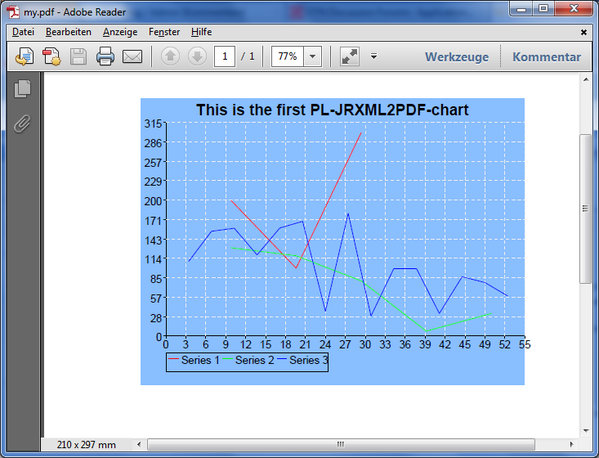Click the email envelope icon
This screenshot has width=599, height=458.
132,57
